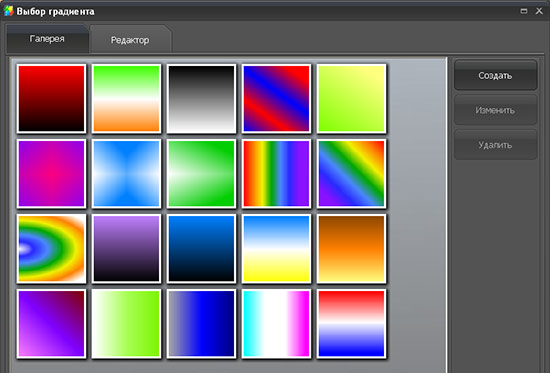The width and height of the screenshot is (550, 373).
Task: Select the cyan-white-magenta gradient
Action: coord(276,324)
